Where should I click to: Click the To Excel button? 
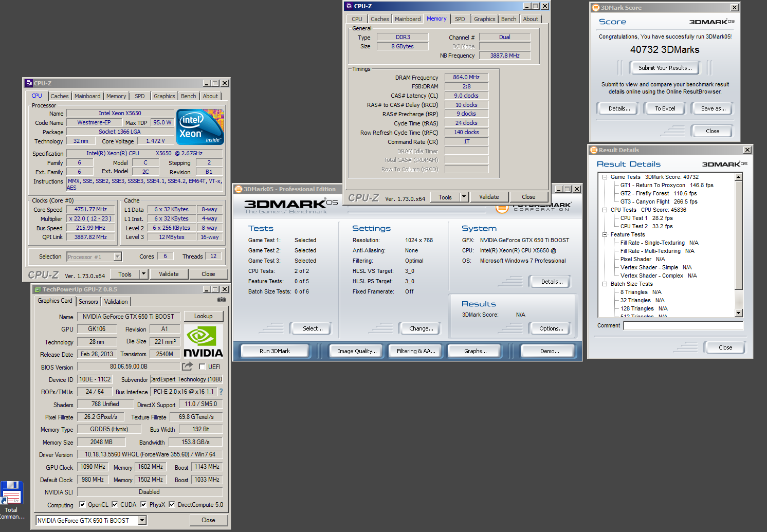[665, 108]
